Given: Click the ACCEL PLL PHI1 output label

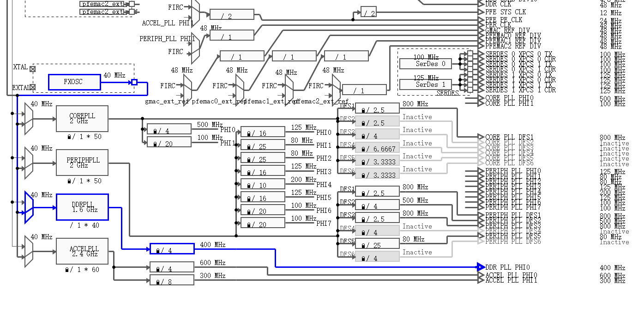Looking at the screenshot, I should [x=512, y=280].
